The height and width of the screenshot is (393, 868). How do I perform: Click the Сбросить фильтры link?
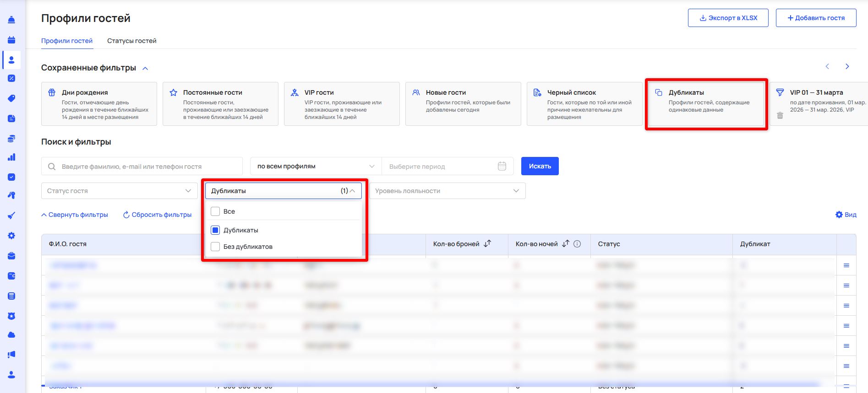[x=157, y=215]
